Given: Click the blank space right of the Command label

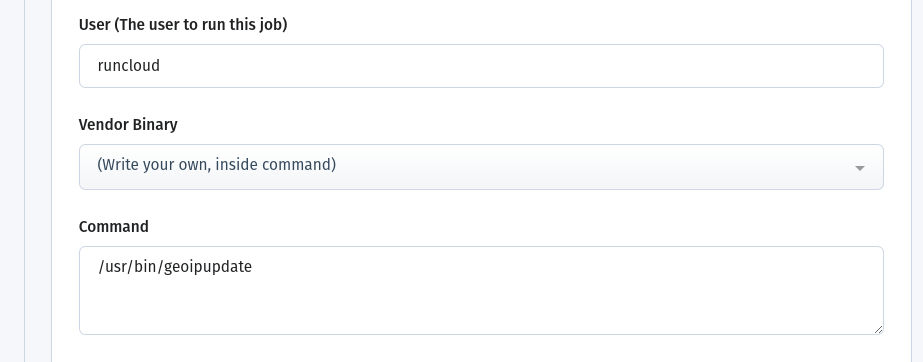Looking at the screenshot, I should [512, 227].
